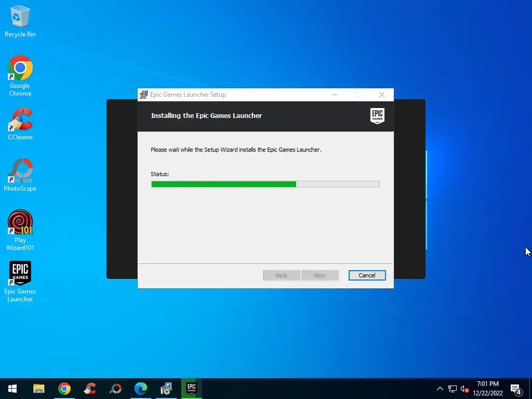Switch to the Epic Games taskbar icon
The height and width of the screenshot is (399, 532).
pos(192,389)
